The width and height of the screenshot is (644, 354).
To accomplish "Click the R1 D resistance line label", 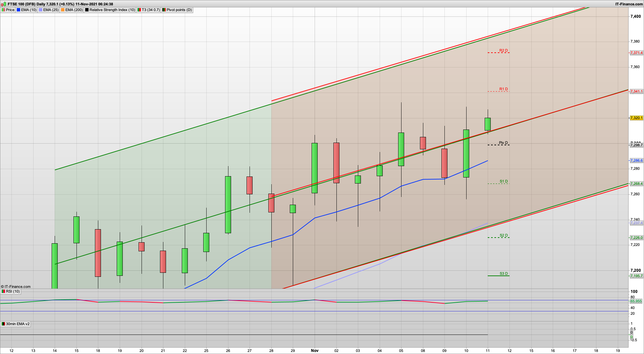I will coord(503,89).
